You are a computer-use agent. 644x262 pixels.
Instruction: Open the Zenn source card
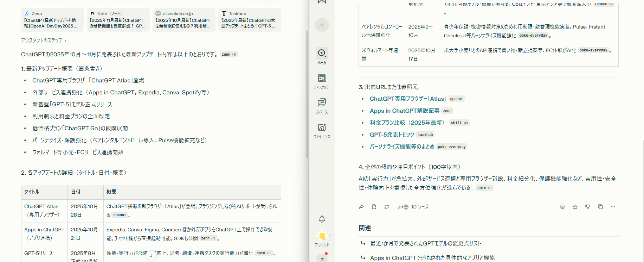[x=52, y=20]
